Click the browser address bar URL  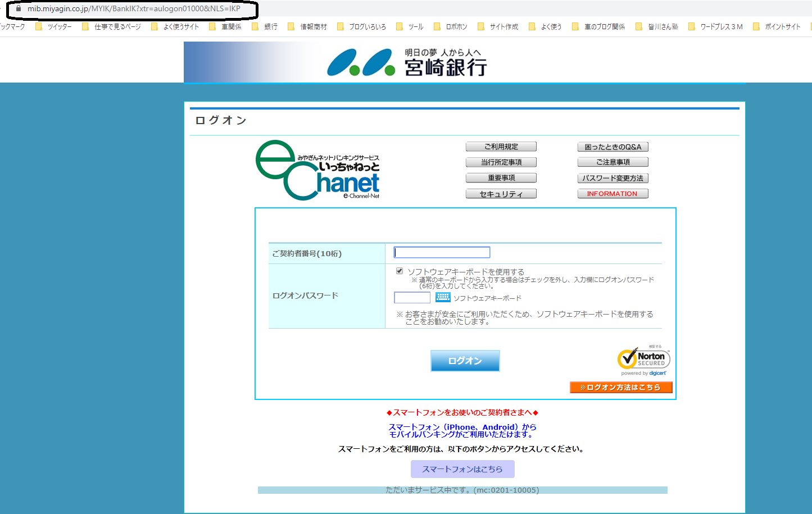coord(134,8)
